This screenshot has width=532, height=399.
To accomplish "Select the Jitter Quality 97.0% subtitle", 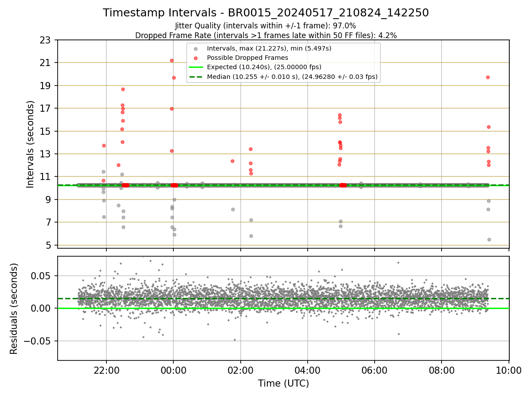I will 266,26.
